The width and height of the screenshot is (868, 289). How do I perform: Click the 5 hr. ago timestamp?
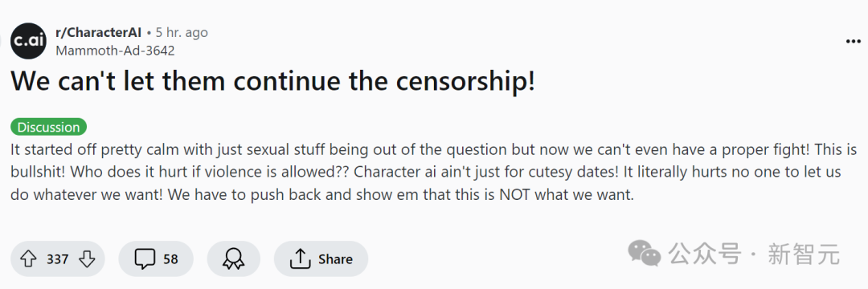182,33
